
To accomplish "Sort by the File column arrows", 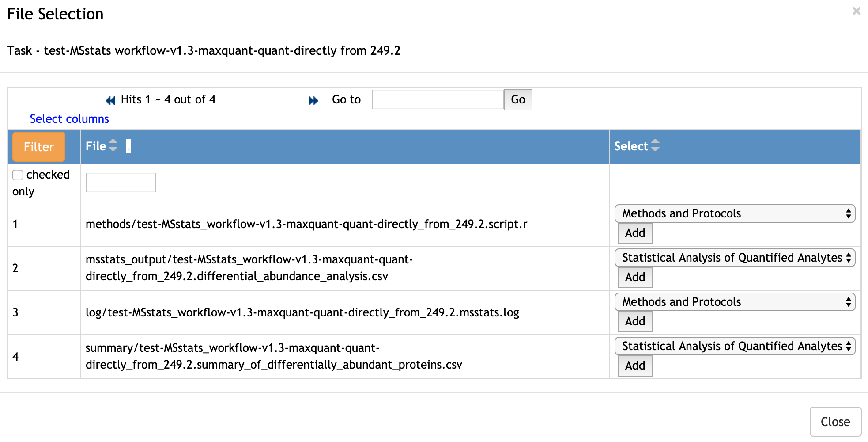I will click(113, 145).
